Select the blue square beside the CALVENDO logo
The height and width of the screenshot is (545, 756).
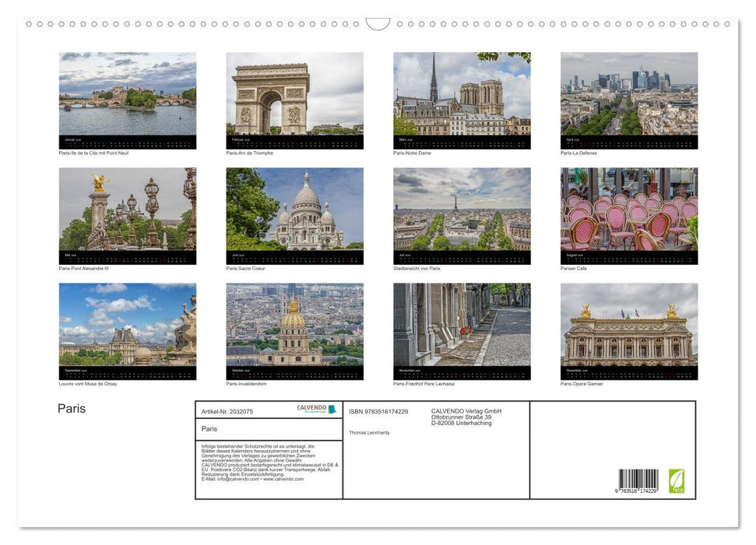click(x=333, y=407)
